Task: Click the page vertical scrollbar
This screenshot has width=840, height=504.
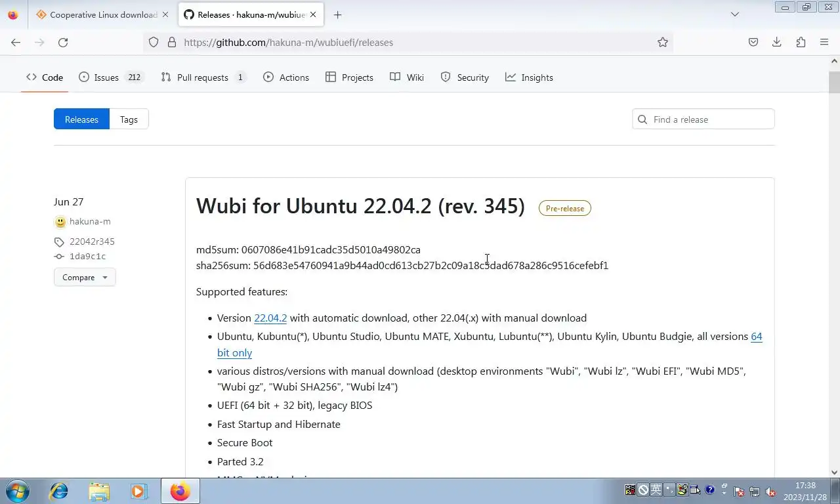Action: pos(834,83)
